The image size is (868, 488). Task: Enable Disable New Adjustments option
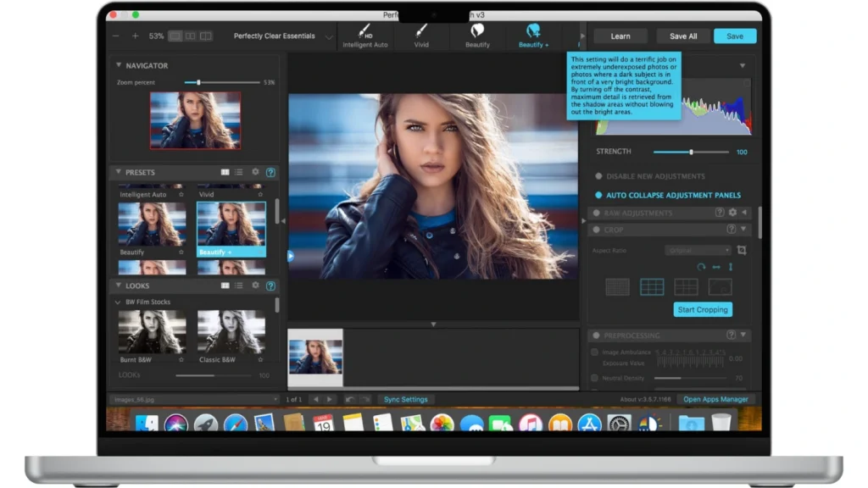(598, 176)
